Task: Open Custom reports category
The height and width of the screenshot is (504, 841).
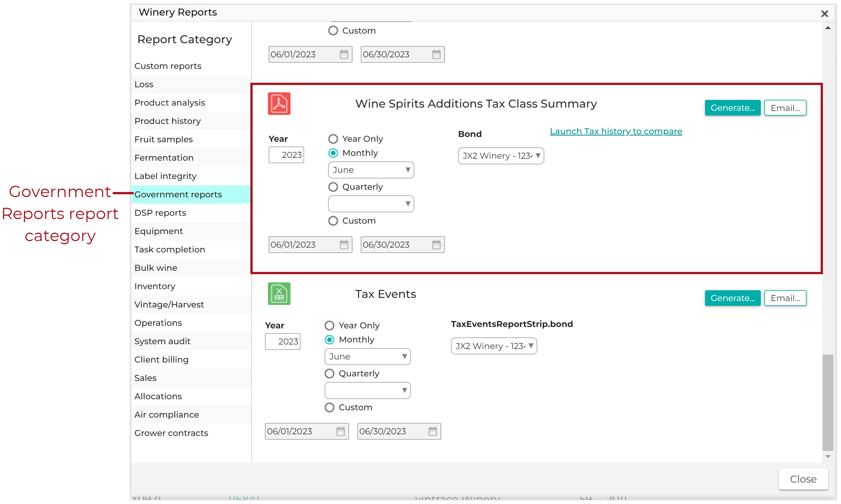Action: coord(191,66)
